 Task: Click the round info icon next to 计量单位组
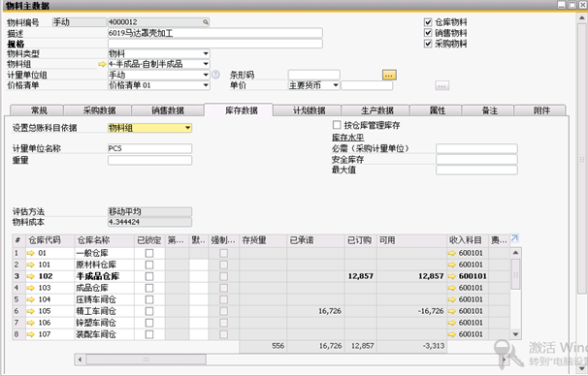pos(215,75)
